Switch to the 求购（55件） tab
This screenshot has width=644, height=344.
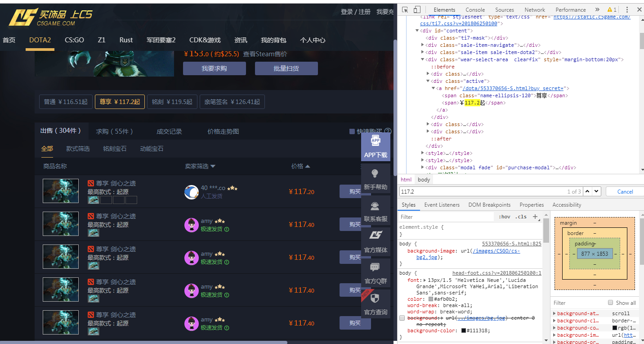tap(115, 131)
